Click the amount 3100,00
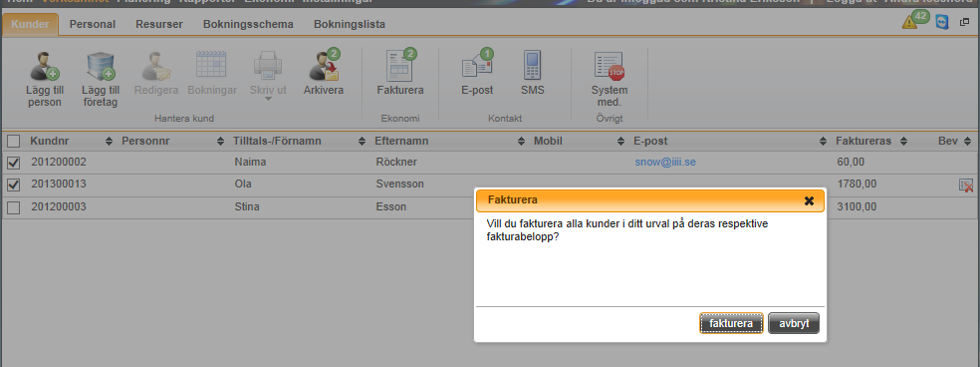This screenshot has height=367, width=980. [x=857, y=206]
